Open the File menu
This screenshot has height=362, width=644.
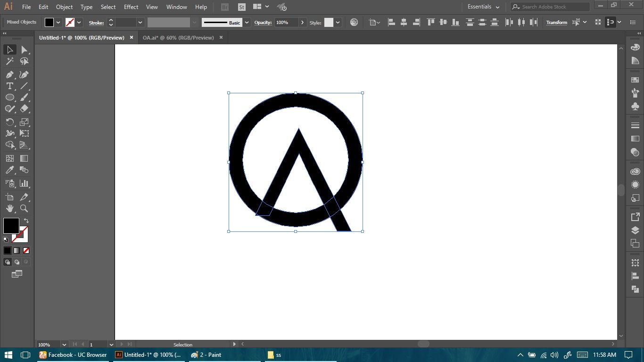click(x=26, y=7)
